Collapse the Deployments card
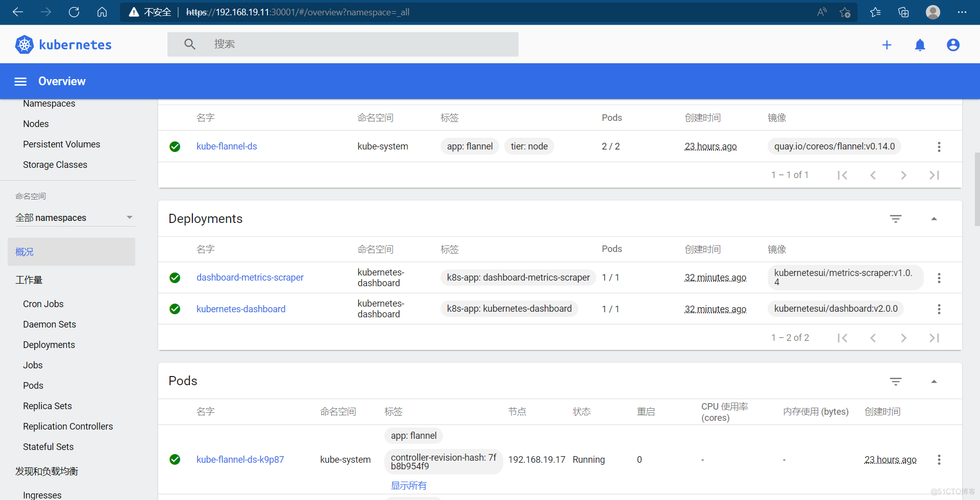 tap(934, 219)
